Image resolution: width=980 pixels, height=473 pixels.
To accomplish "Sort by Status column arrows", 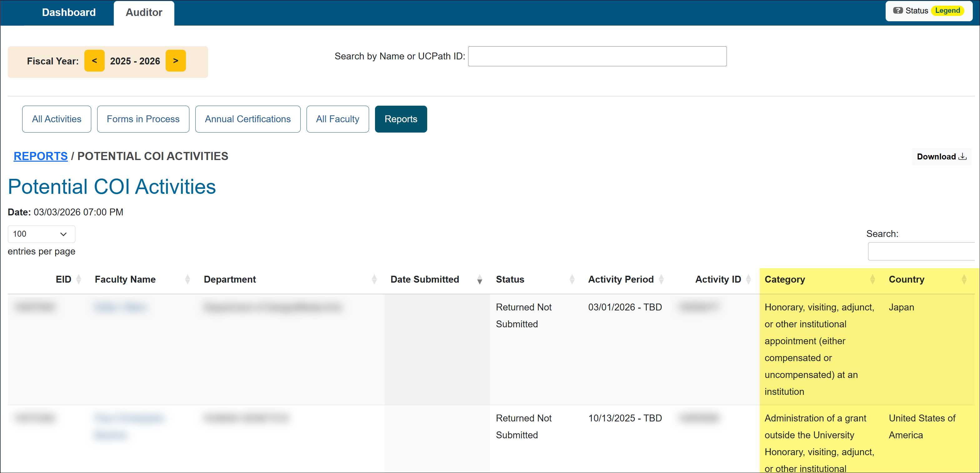I will pos(572,279).
